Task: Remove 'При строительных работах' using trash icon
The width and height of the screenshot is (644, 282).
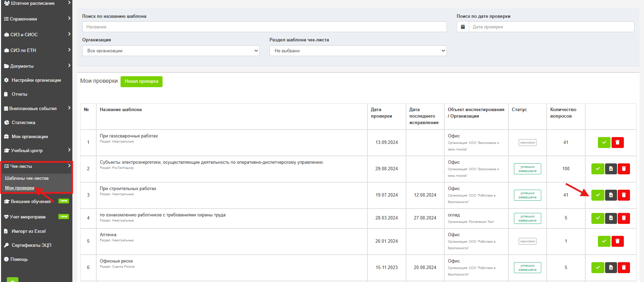Action: 624,195
